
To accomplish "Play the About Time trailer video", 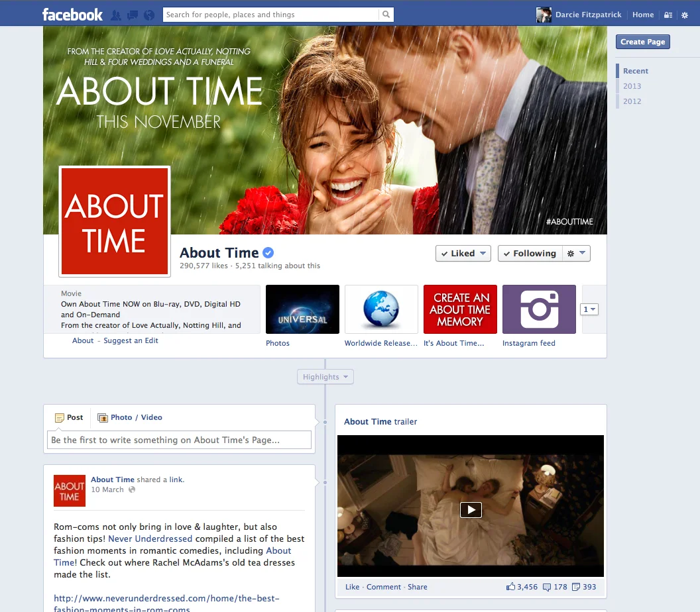I will [x=471, y=509].
